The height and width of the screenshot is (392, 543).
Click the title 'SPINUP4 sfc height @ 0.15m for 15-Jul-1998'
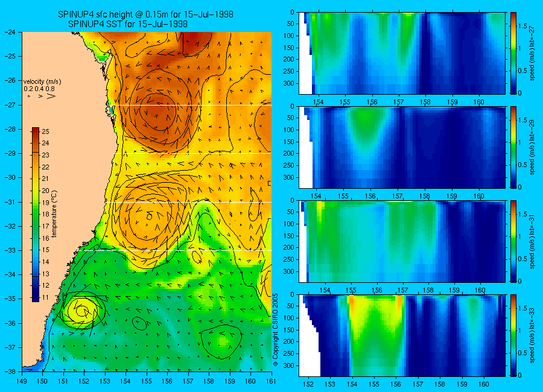click(x=145, y=14)
